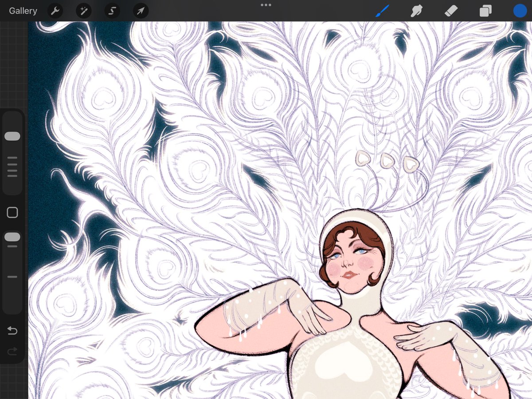Undo the last action

point(12,331)
